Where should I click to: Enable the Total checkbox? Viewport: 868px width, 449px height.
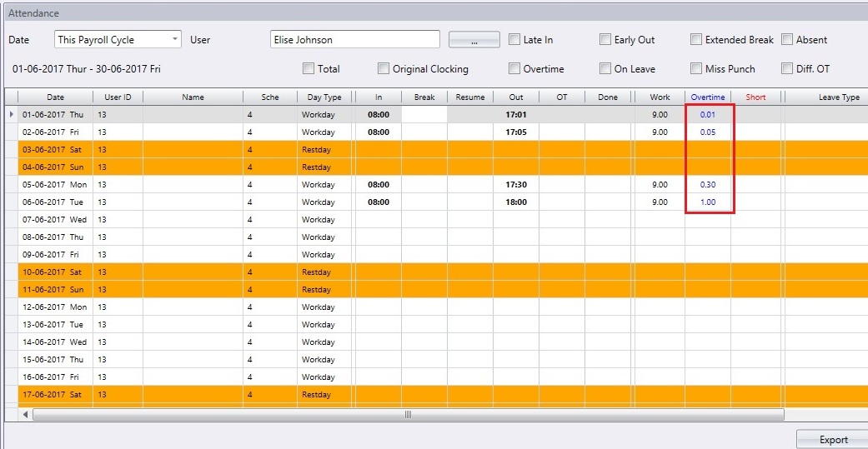pos(309,68)
